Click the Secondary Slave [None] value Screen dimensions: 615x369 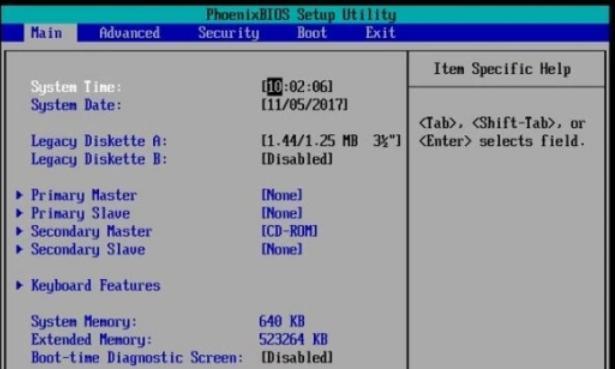point(282,249)
